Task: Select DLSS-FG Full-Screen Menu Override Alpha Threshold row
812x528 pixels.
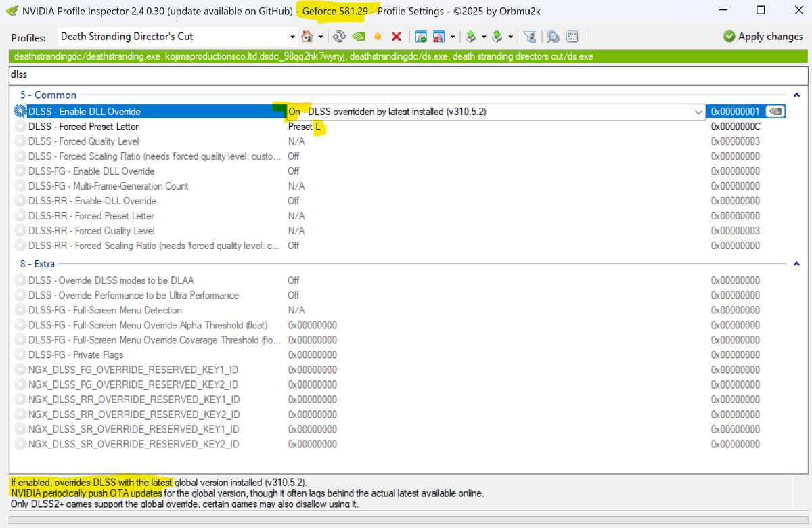Action: coord(399,325)
